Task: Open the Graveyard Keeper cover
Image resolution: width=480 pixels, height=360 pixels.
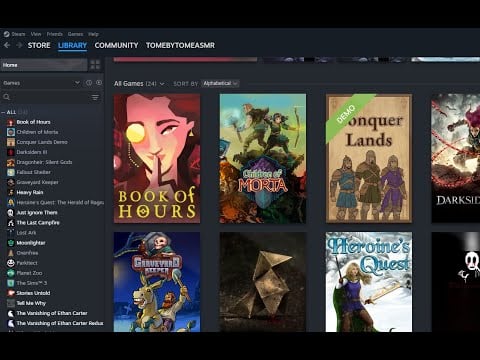Action: [x=157, y=282]
